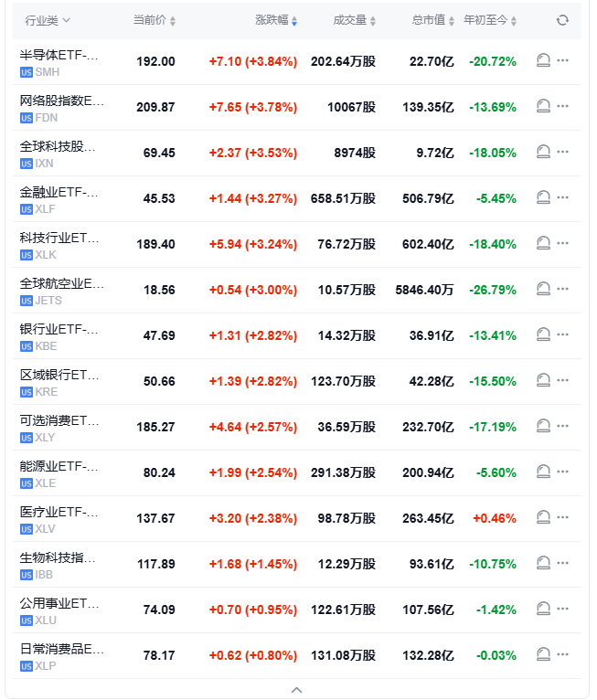Image resolution: width=597 pixels, height=700 pixels.
Task: Sort table by 成交量 column
Action: pyautogui.click(x=354, y=20)
